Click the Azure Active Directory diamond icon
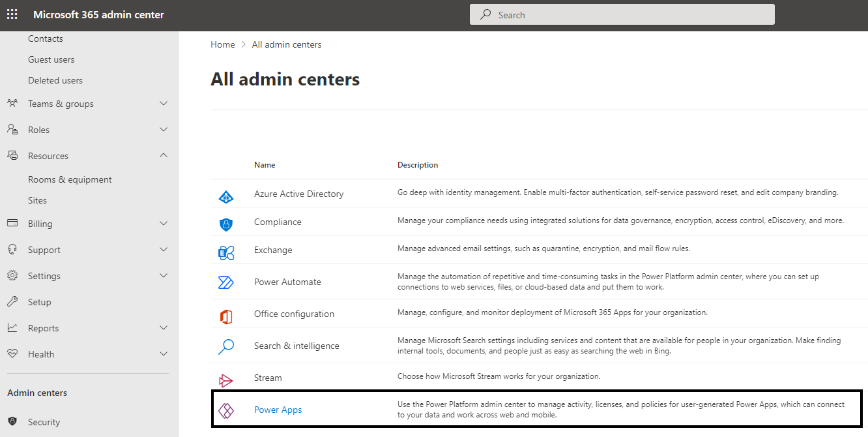The height and width of the screenshot is (437, 868). 226,194
